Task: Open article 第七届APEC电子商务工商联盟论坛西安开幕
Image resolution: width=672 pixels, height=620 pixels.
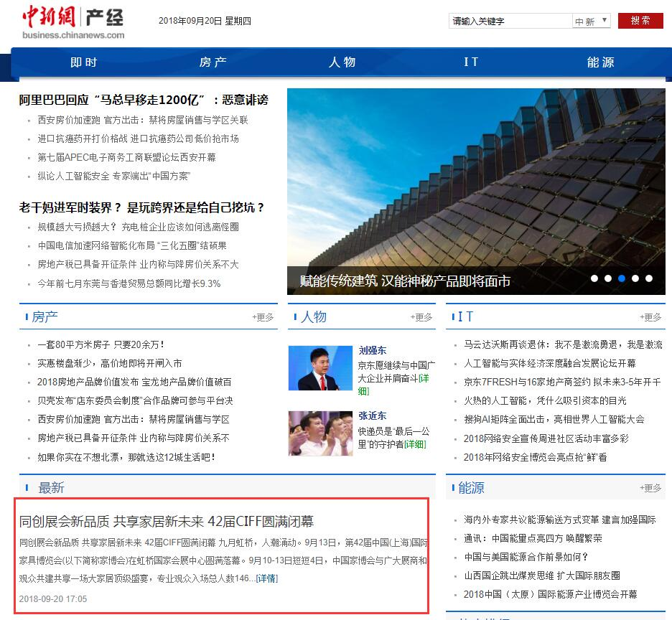Action: [x=126, y=157]
